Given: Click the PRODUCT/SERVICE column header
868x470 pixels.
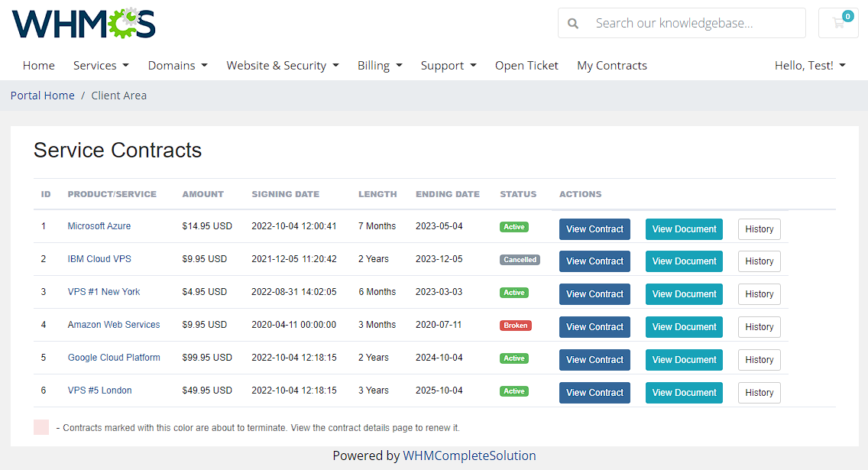Looking at the screenshot, I should pyautogui.click(x=112, y=194).
